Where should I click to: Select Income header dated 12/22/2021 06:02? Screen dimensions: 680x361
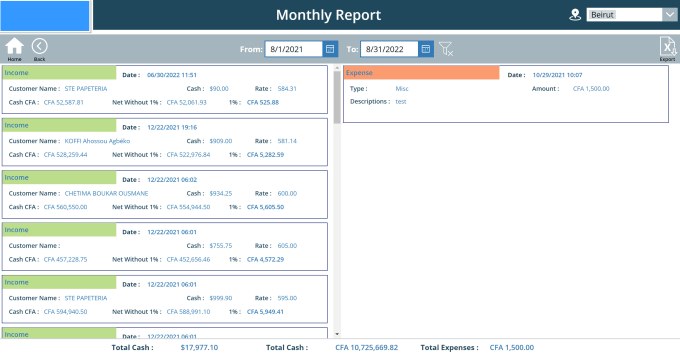(x=59, y=177)
